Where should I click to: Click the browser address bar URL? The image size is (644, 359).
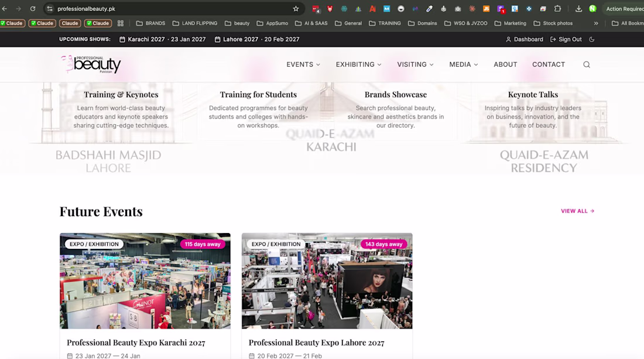click(x=86, y=9)
